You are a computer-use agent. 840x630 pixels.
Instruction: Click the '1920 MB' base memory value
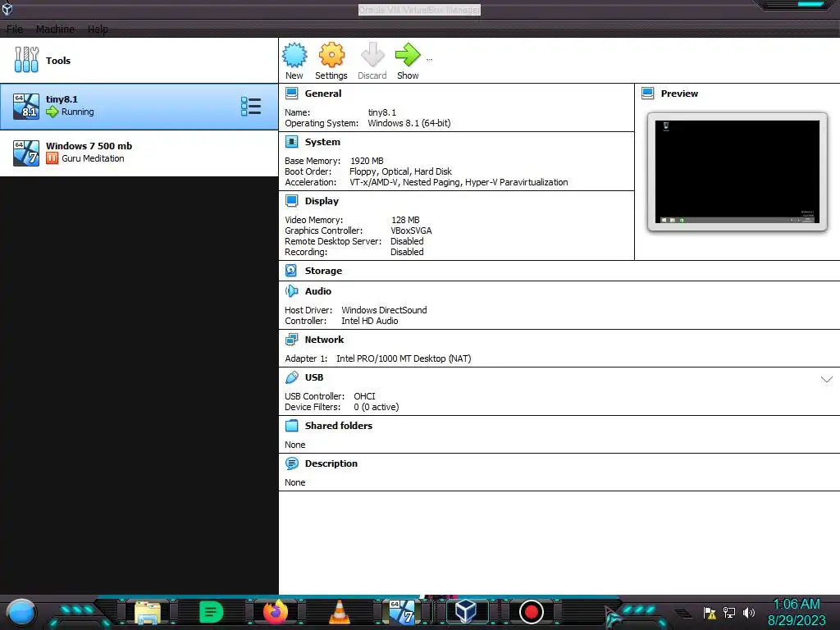coord(367,161)
